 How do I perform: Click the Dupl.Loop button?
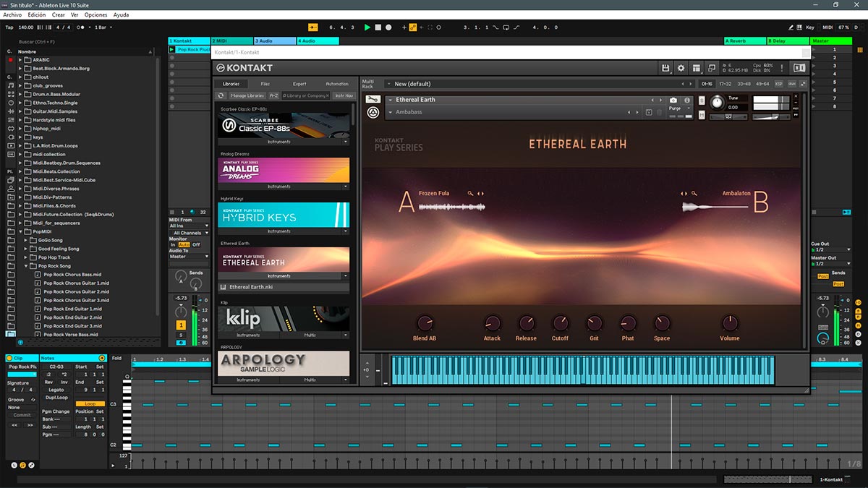click(x=56, y=397)
